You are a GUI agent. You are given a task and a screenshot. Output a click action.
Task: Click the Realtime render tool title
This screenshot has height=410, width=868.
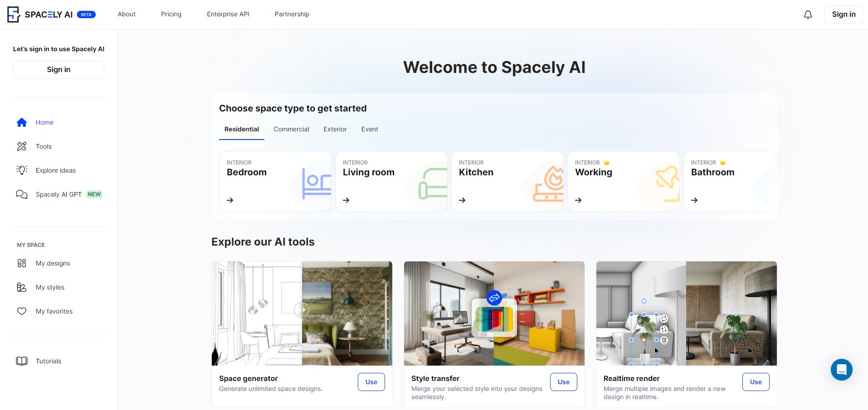tap(632, 379)
